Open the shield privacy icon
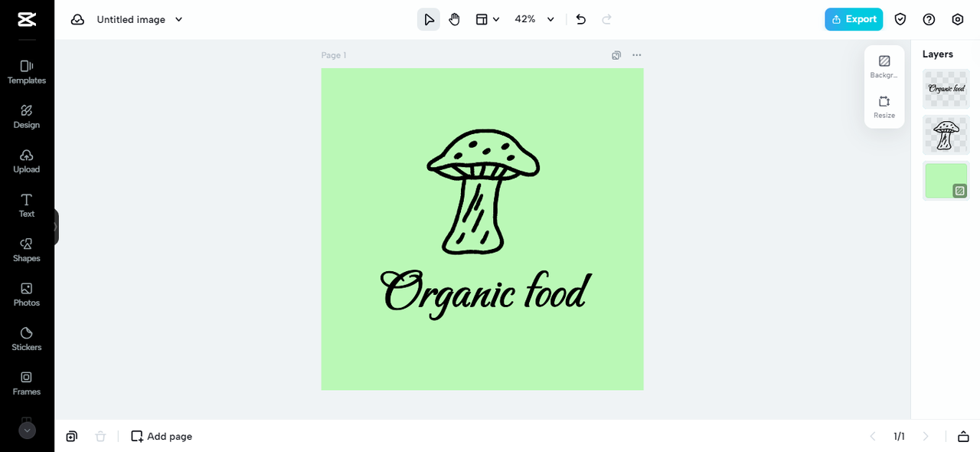 click(x=900, y=19)
